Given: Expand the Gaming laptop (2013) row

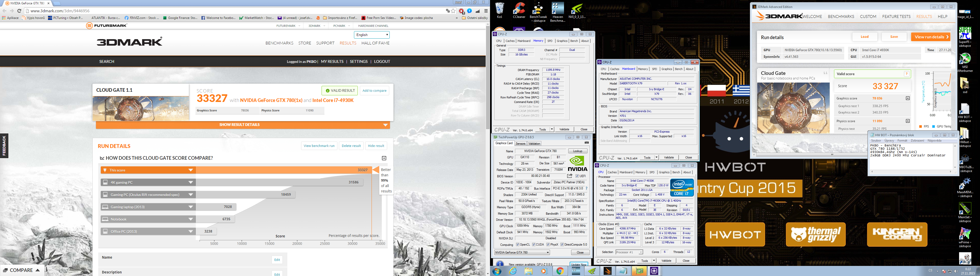Looking at the screenshot, I should [148, 207].
